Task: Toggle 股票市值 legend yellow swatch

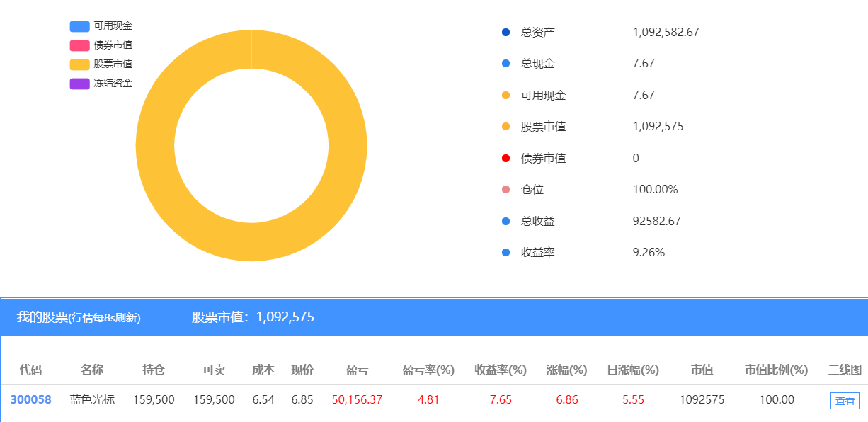Action: [x=79, y=64]
